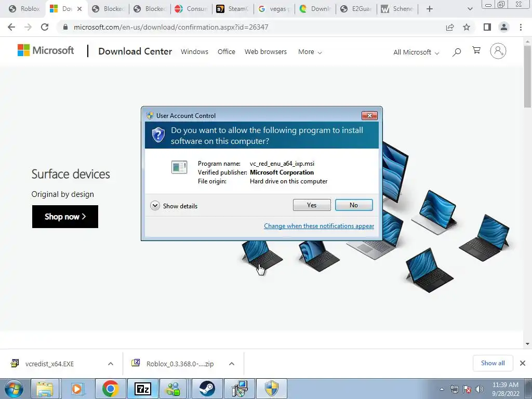532x399 pixels.
Task: Open the Action Center flag icon
Action: 467,389
